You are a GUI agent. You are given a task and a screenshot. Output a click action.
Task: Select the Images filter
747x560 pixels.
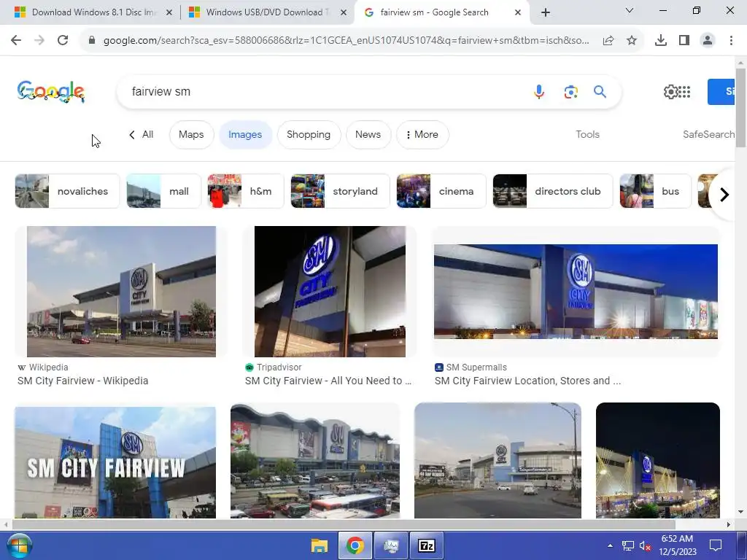tap(245, 135)
